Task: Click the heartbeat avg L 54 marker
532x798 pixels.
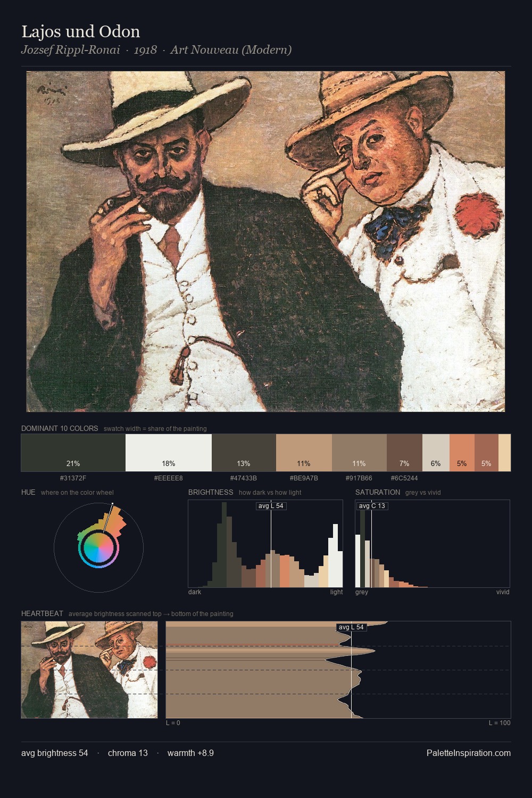Action: coord(351,627)
